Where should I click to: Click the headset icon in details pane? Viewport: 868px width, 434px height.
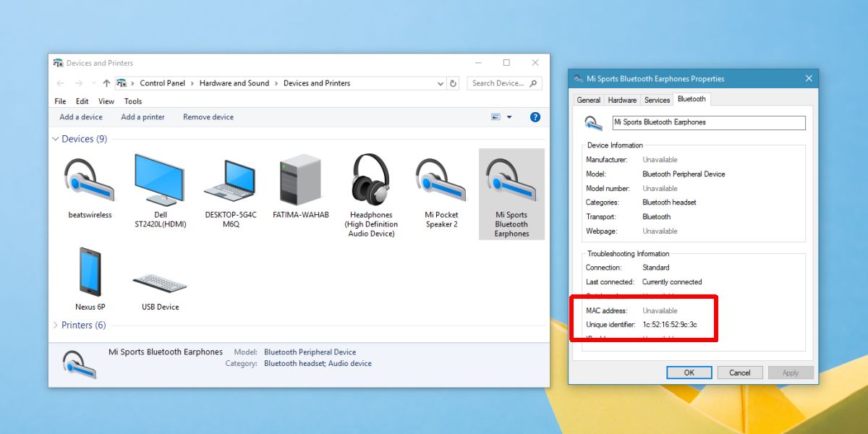[x=79, y=364]
